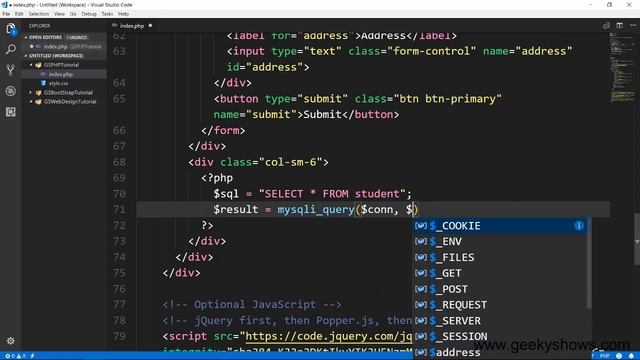Click the PHP language mode indicator
Screen dimensions: 640x360
[604, 356]
